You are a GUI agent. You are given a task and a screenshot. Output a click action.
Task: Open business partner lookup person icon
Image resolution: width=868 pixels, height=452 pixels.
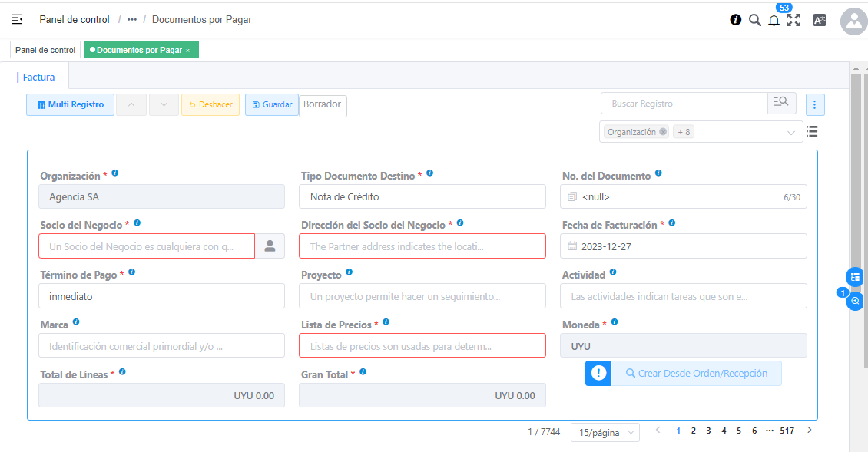click(x=270, y=246)
